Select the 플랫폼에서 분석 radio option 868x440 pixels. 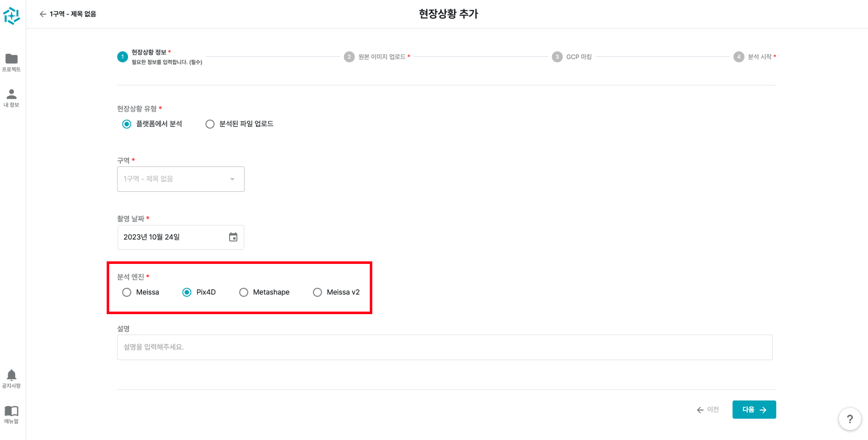(127, 124)
